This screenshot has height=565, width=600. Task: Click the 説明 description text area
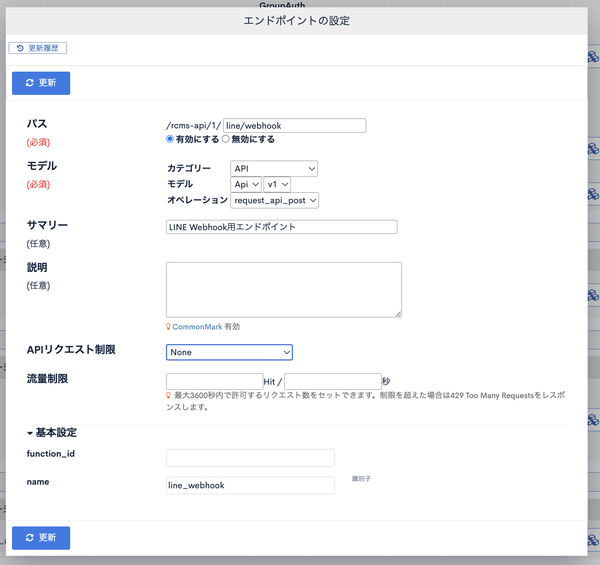284,290
